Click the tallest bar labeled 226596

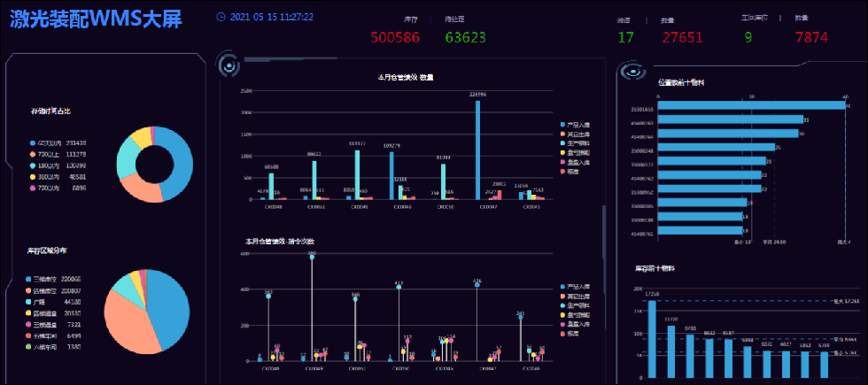(x=477, y=150)
